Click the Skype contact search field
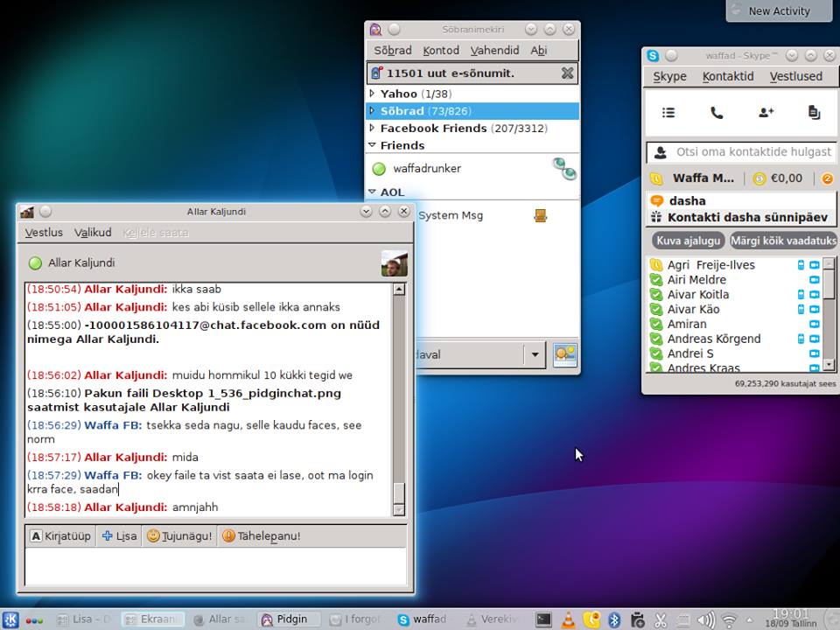This screenshot has height=630, width=840. tap(742, 152)
